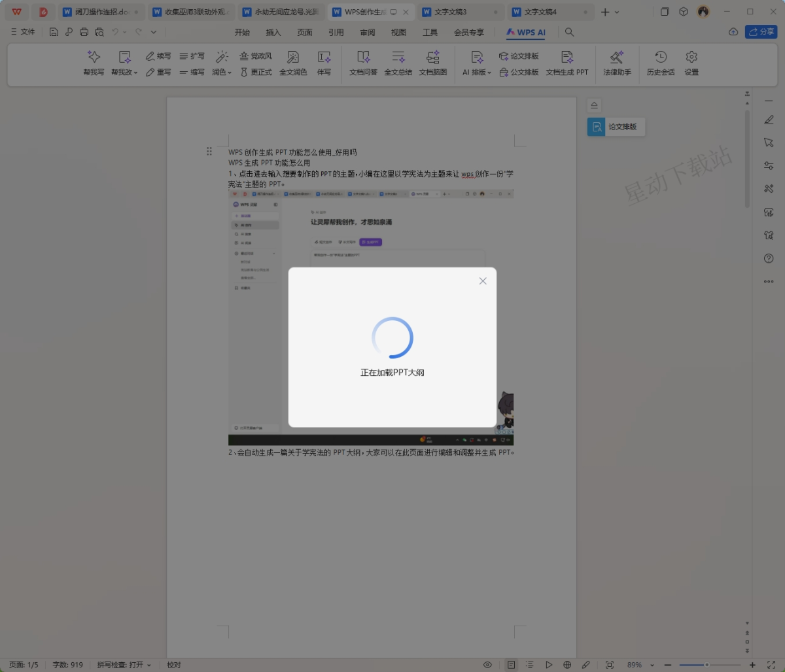Click the print icon in quick access

(84, 31)
